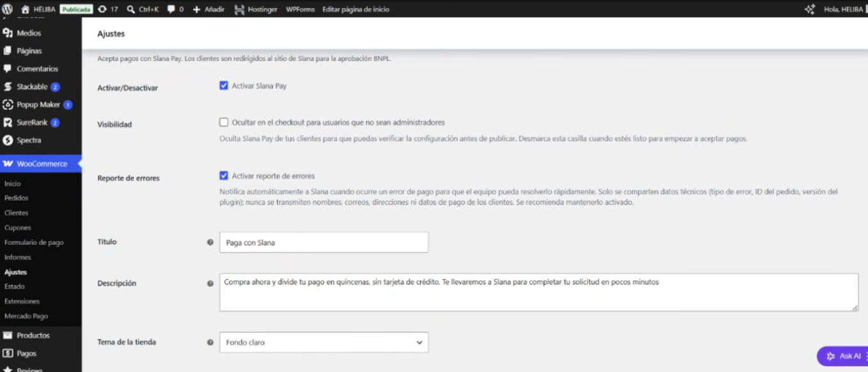
Task: Click the Ask AI button
Action: 842,356
